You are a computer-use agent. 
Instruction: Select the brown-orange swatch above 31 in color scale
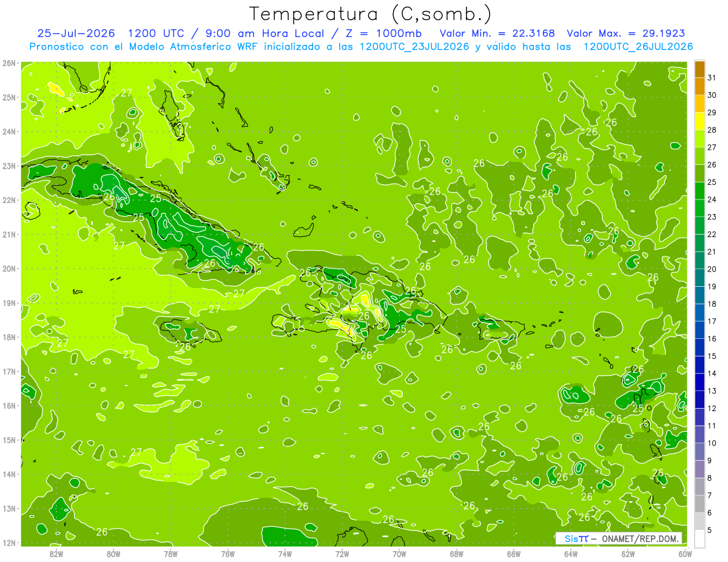699,69
